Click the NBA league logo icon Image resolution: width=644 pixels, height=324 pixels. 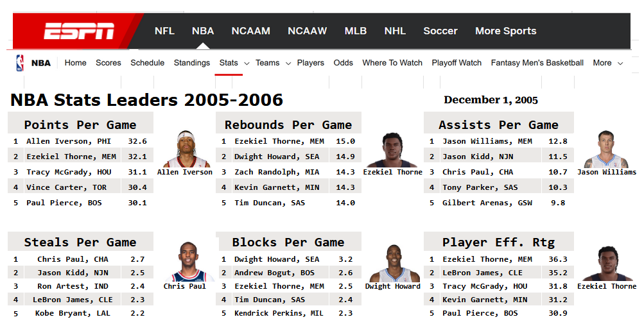[x=20, y=63]
